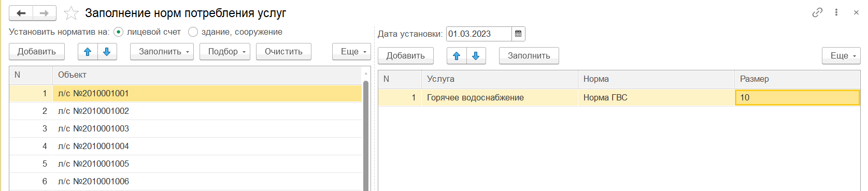Viewport: 868px width, 191px height.
Task: Click the Горячее водоснабжение service cell
Action: pos(500,98)
